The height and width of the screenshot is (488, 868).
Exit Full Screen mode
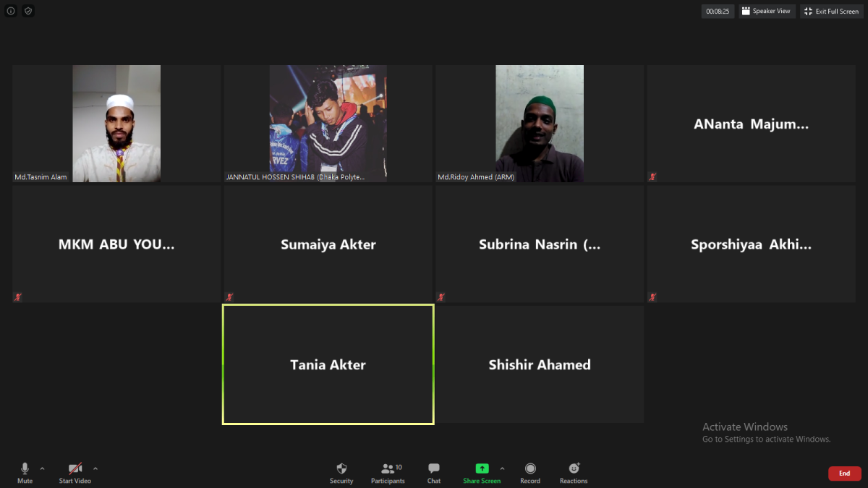[x=831, y=11]
